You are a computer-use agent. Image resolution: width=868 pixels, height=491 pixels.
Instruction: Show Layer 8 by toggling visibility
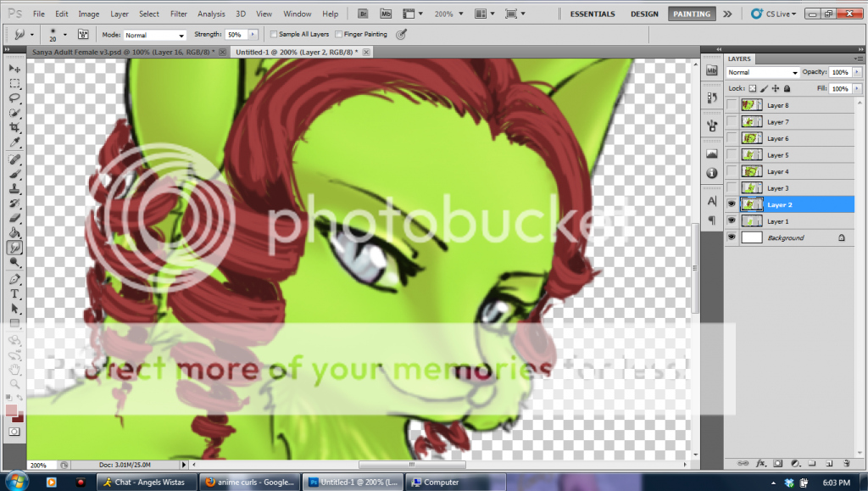732,105
